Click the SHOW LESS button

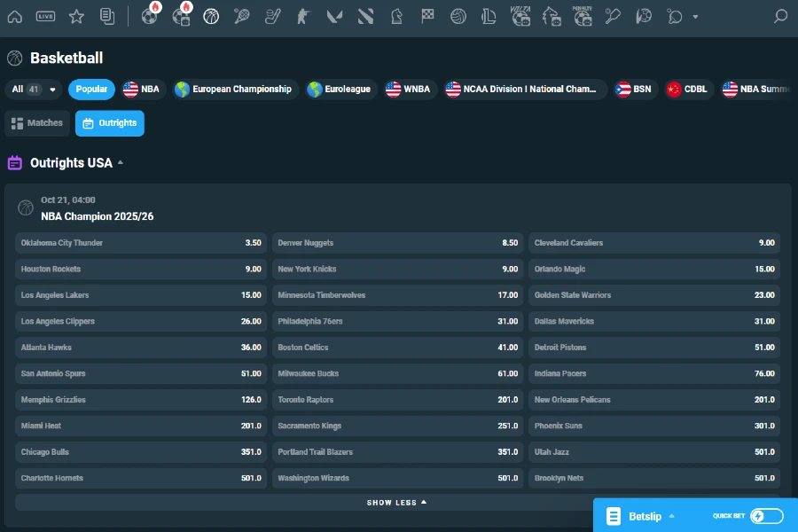397,501
